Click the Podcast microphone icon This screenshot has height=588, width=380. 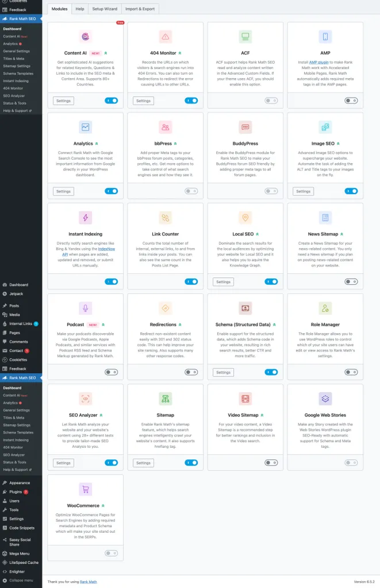click(85, 308)
